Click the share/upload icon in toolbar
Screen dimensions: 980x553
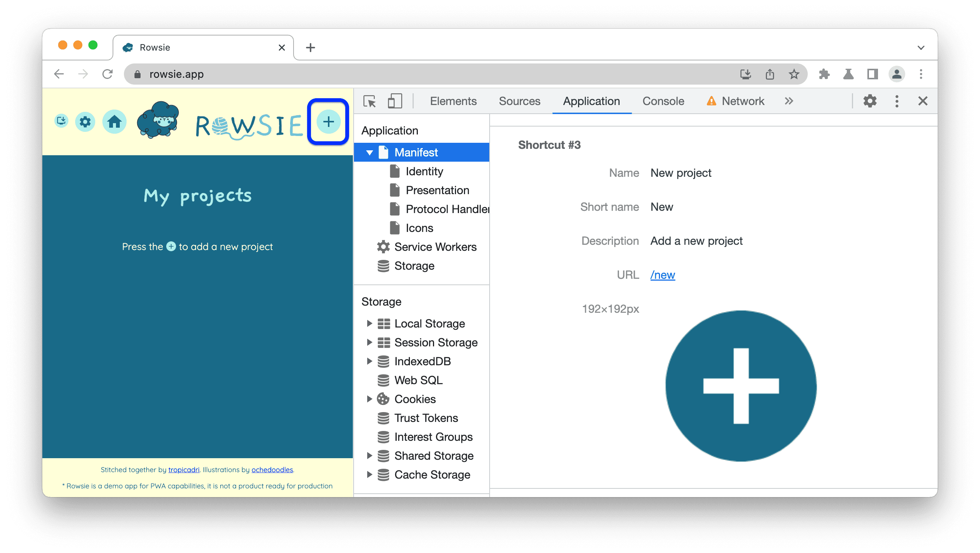click(770, 74)
